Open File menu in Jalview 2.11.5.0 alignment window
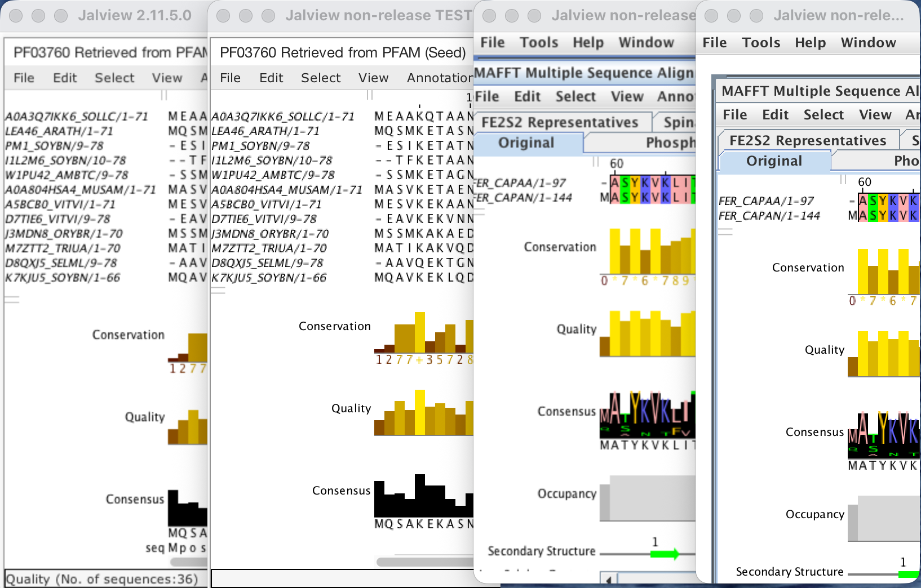Image resolution: width=921 pixels, height=588 pixels. coord(24,78)
